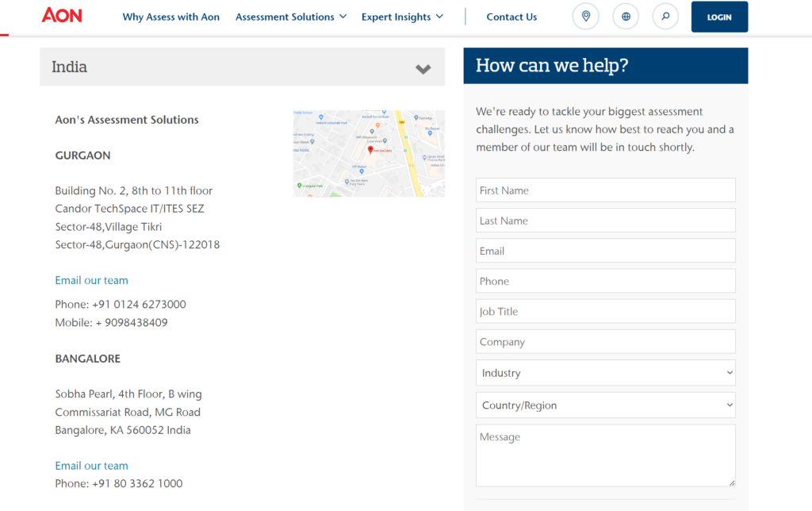Viewport: 812px width, 511px height.
Task: Open Contact Us page
Action: point(511,17)
